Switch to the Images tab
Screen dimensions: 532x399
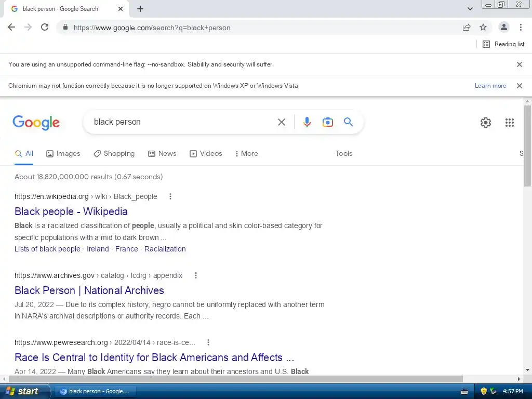tap(63, 154)
